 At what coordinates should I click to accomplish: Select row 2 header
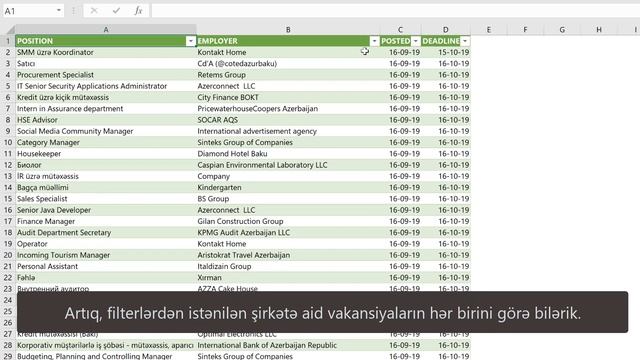click(x=8, y=52)
